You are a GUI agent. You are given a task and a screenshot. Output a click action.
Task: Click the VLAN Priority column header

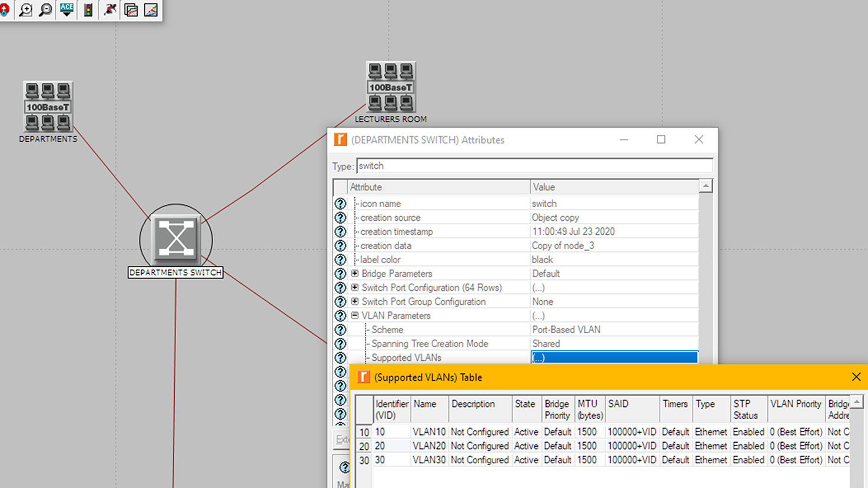[796, 410]
